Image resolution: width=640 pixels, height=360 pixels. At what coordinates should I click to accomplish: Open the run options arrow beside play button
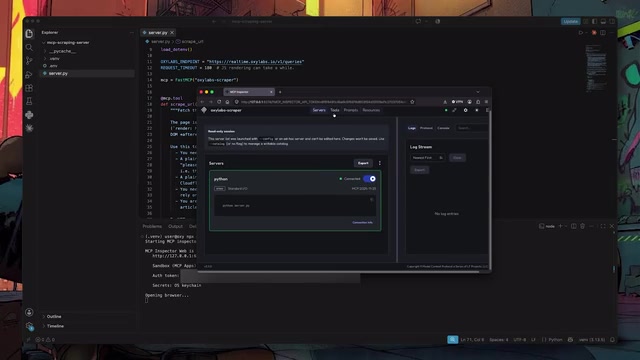pos(587,33)
